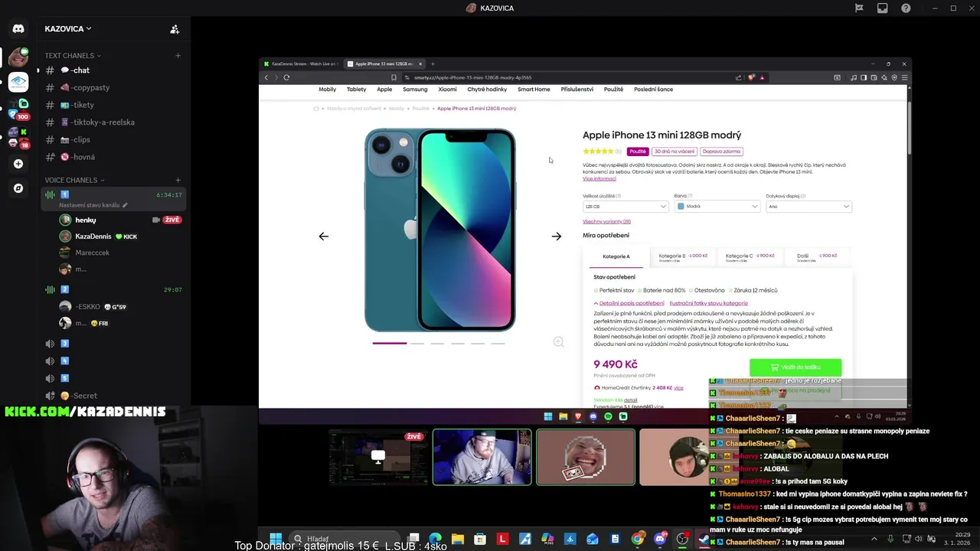The width and height of the screenshot is (980, 551).
Task: Open Discord from the Windows taskbar
Action: point(660,539)
